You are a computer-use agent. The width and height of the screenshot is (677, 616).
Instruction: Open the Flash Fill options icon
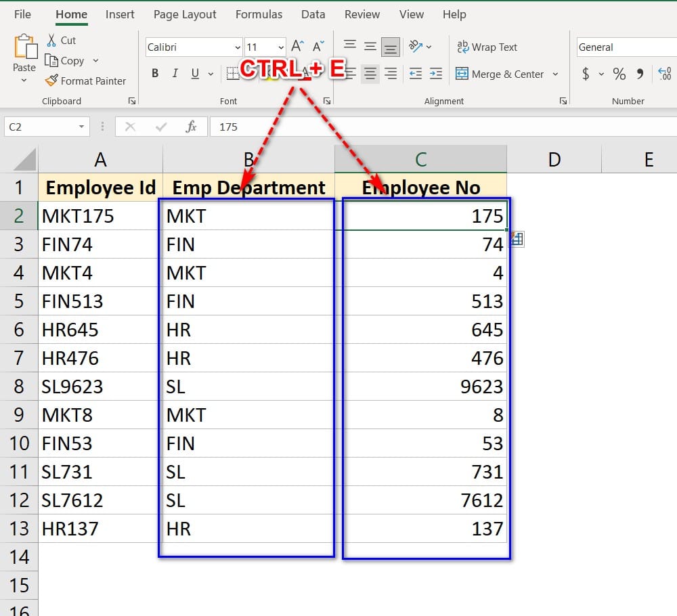[517, 239]
